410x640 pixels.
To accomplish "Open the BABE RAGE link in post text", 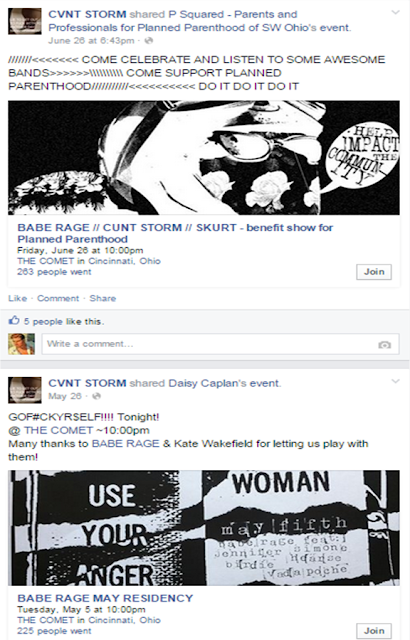I will pyautogui.click(x=125, y=444).
